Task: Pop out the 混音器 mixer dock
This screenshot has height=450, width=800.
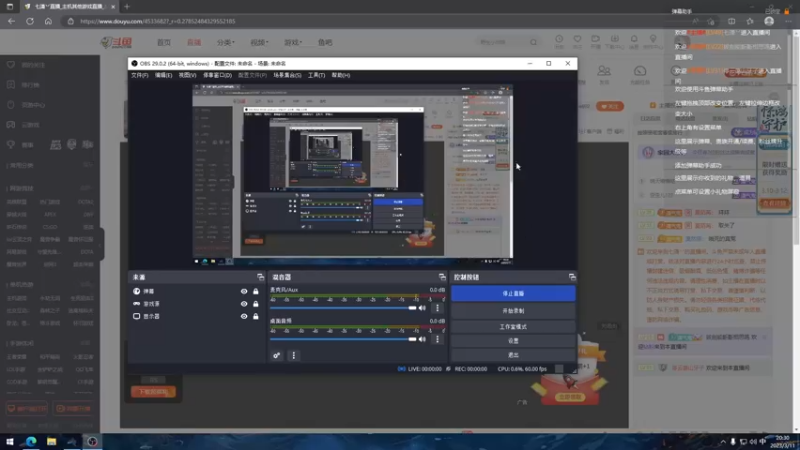Action: pyautogui.click(x=442, y=277)
